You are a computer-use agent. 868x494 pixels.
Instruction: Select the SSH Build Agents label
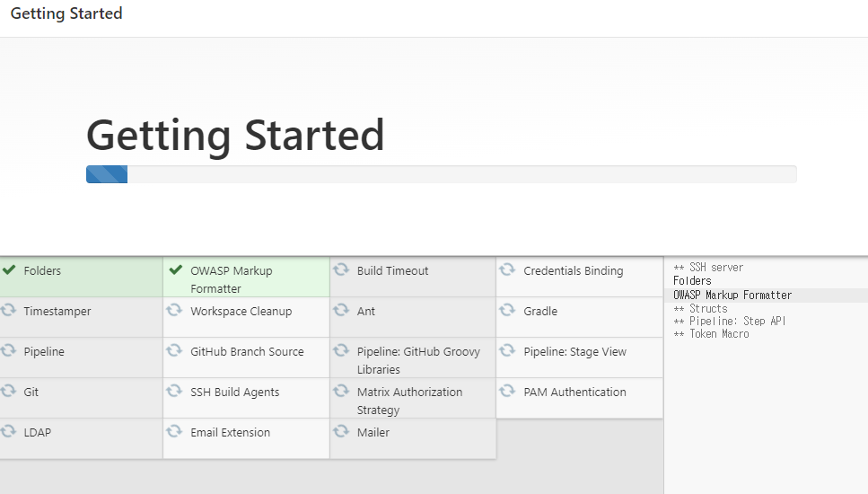click(x=234, y=393)
